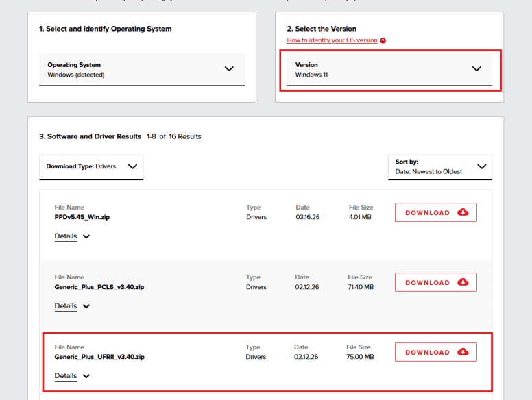The height and width of the screenshot is (400, 532).
Task: Click the file size 75.00 MB
Action: (x=360, y=357)
